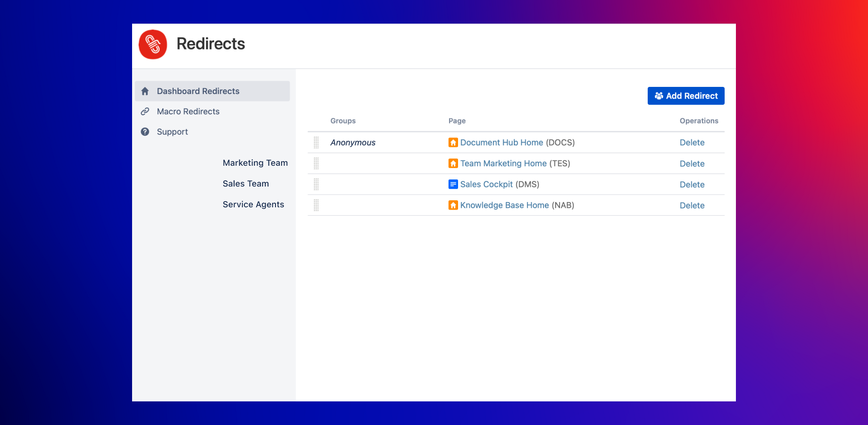Delete the Sales Cockpit redirect
868x425 pixels.
[x=692, y=185]
